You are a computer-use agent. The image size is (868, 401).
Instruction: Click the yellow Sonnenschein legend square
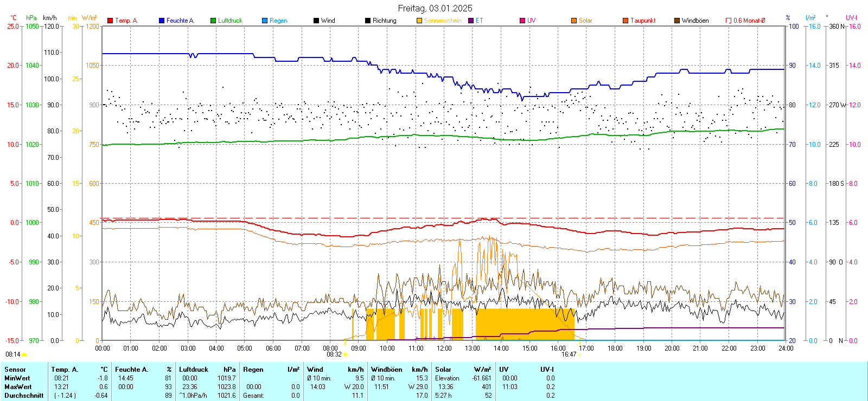point(419,21)
